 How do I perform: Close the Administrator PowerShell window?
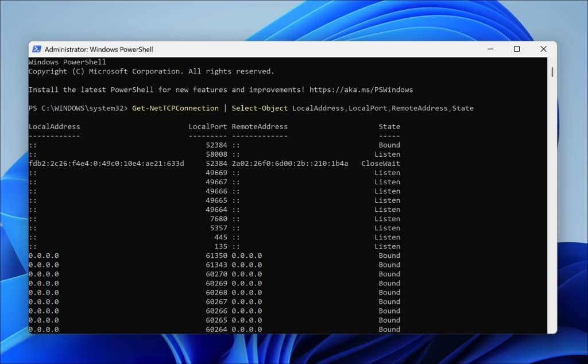pyautogui.click(x=543, y=49)
